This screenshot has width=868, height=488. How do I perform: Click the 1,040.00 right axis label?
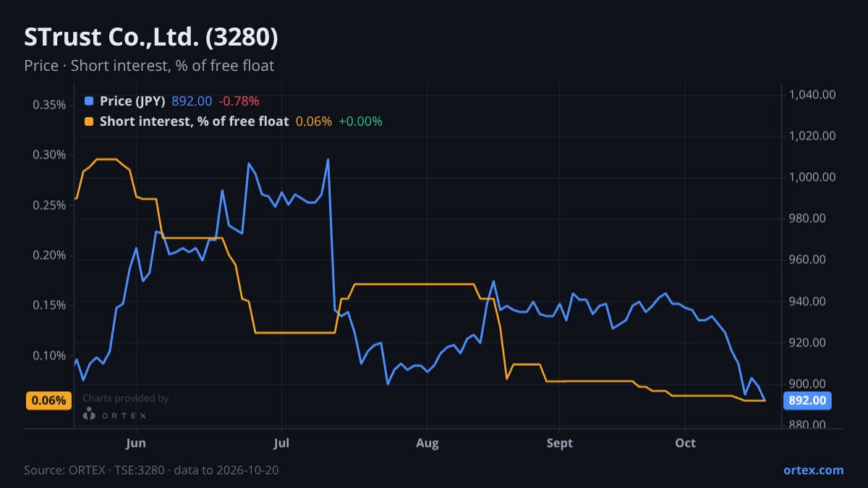click(813, 95)
